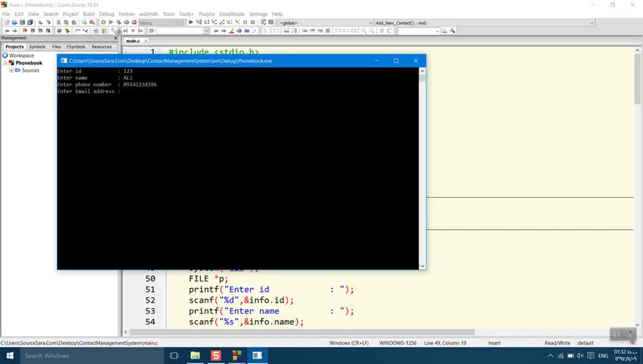Screen dimensions: 643x364
Task: Click the red Abort build icon
Action: [x=134, y=22]
